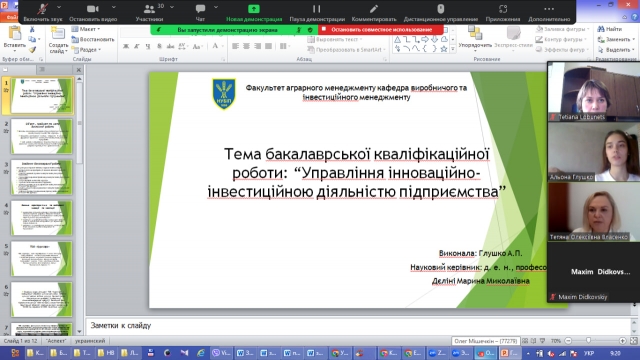Image resolution: width=640 pixels, height=360 pixels.
Task: Click the security shield in green share bar
Action: 310,30
